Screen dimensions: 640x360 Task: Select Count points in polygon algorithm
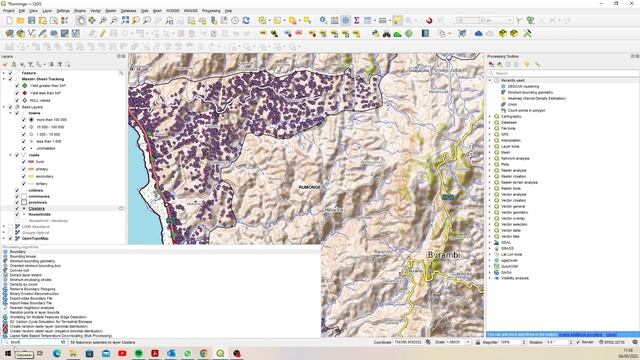[x=526, y=110]
